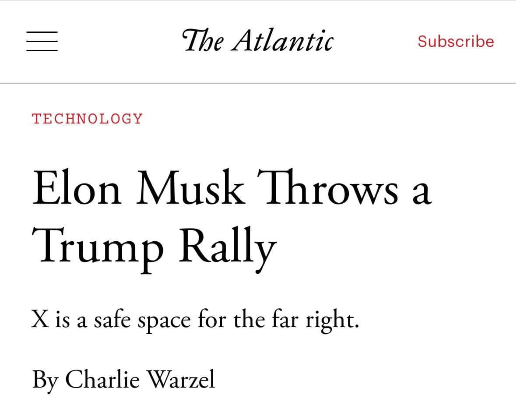
Task: Click the subheading about X safe space
Action: pyautogui.click(x=195, y=320)
